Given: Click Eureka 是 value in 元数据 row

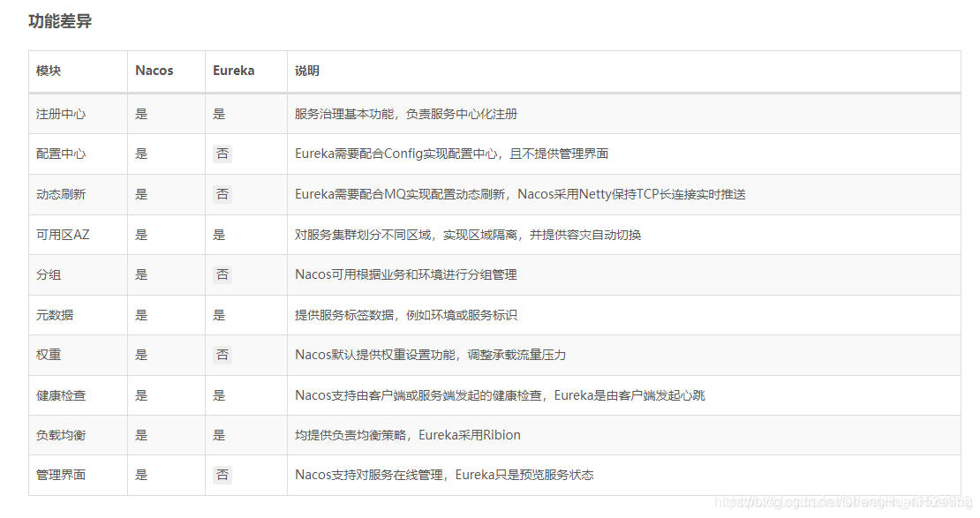Looking at the screenshot, I should [x=219, y=315].
